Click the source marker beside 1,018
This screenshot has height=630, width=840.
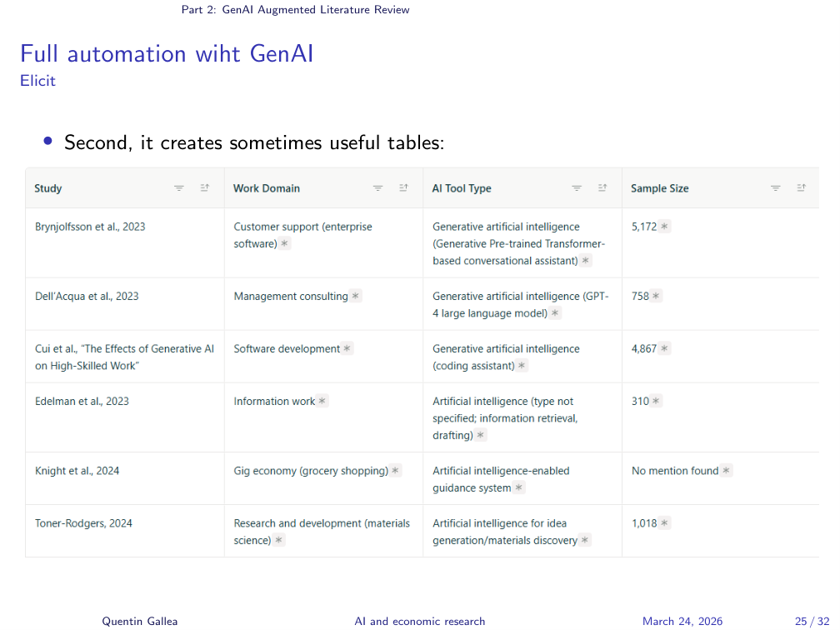[665, 523]
